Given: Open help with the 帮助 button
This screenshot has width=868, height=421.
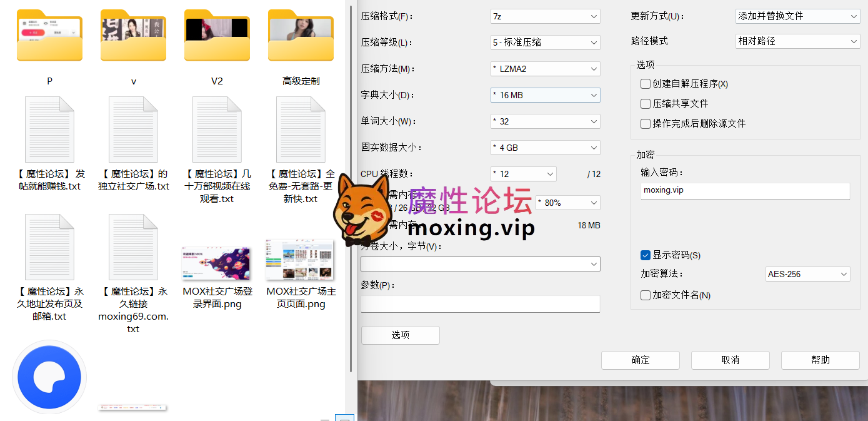Looking at the screenshot, I should coord(821,360).
